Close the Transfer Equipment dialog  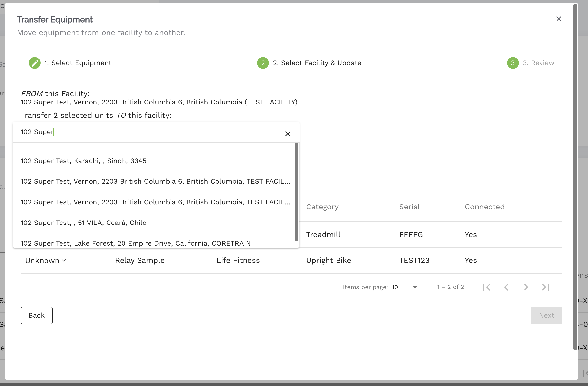[x=558, y=19]
